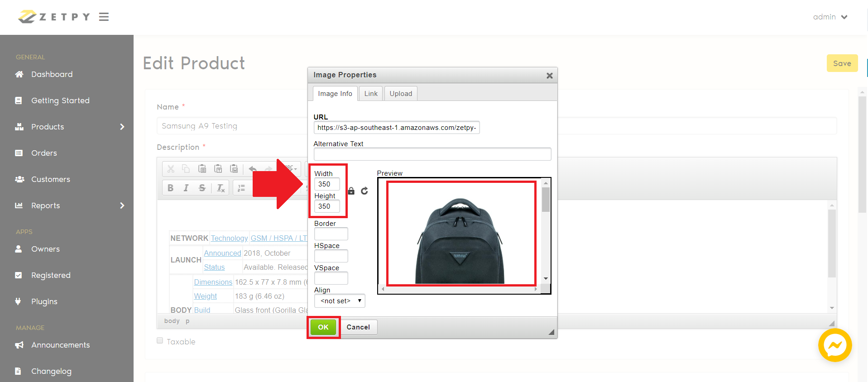Follow the Status link
Image resolution: width=868 pixels, height=382 pixels.
[x=214, y=267]
